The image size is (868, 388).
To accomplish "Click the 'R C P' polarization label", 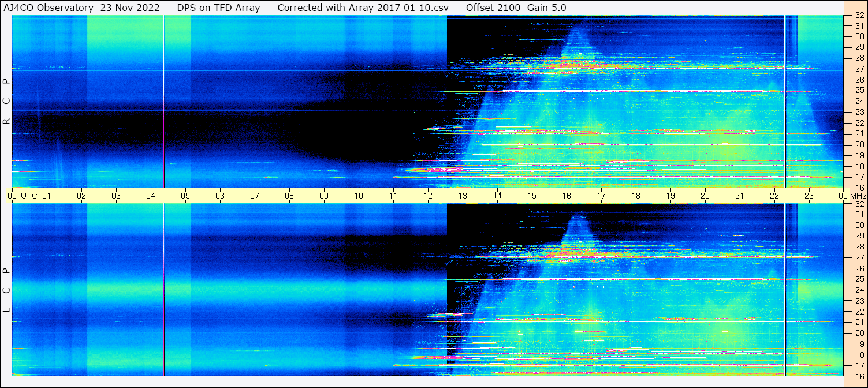I will point(6,102).
